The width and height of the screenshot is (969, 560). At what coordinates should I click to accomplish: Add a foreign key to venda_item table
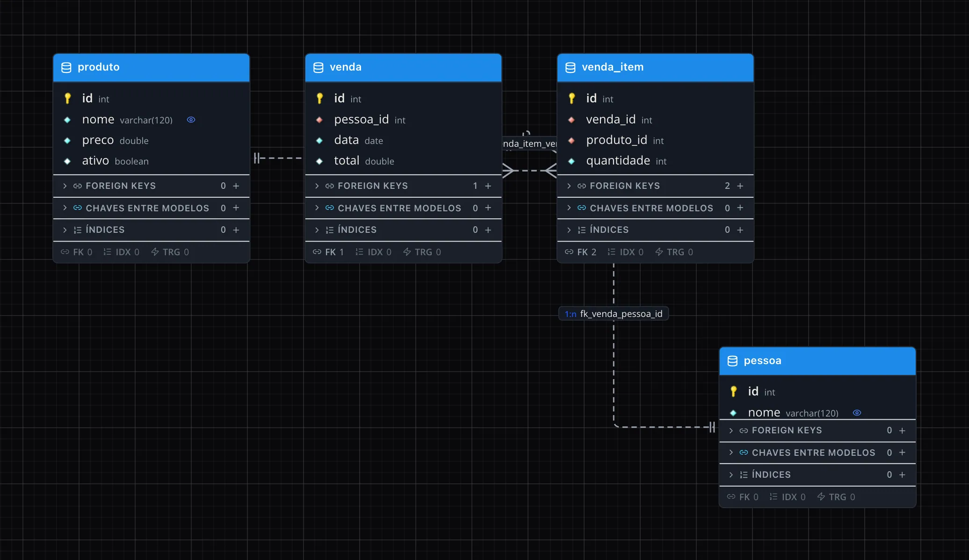[x=740, y=186]
